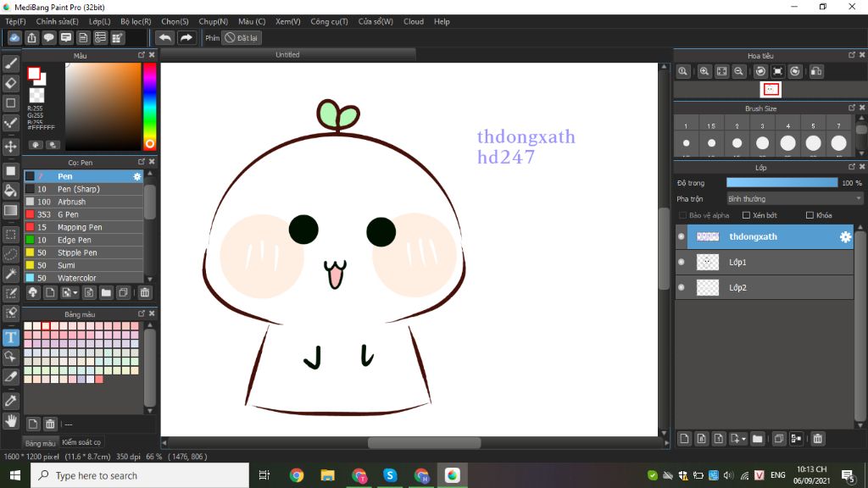Flip the navigator view

pos(816,71)
